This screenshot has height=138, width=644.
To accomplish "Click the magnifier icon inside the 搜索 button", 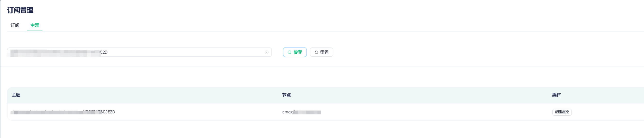I will 290,52.
